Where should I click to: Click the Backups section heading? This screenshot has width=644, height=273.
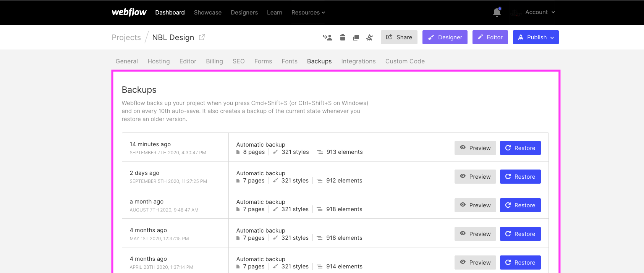[139, 90]
